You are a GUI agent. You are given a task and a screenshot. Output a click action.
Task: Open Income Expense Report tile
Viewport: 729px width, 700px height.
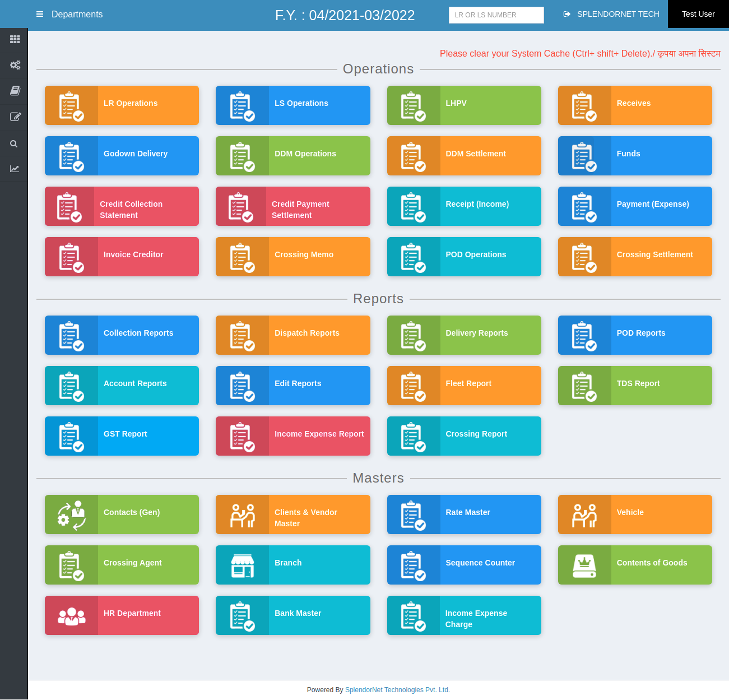click(x=293, y=436)
